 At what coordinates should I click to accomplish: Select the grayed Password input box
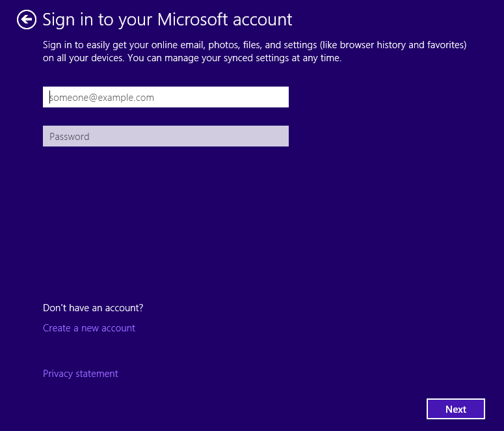(165, 136)
